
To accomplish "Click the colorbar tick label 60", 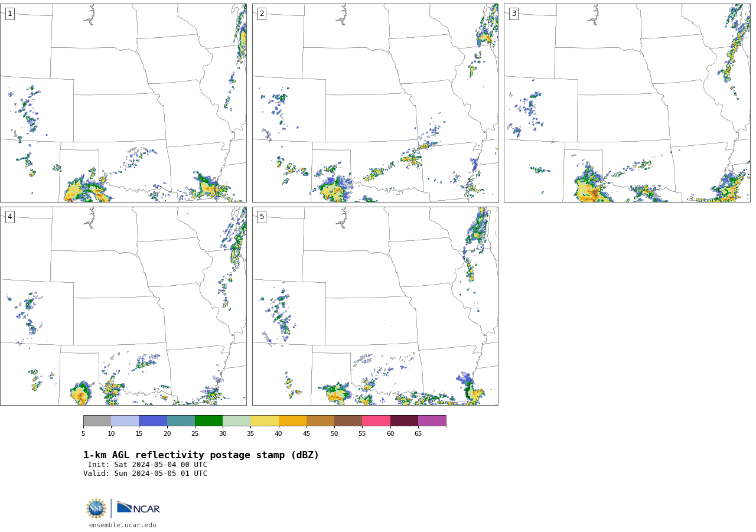I will click(390, 434).
